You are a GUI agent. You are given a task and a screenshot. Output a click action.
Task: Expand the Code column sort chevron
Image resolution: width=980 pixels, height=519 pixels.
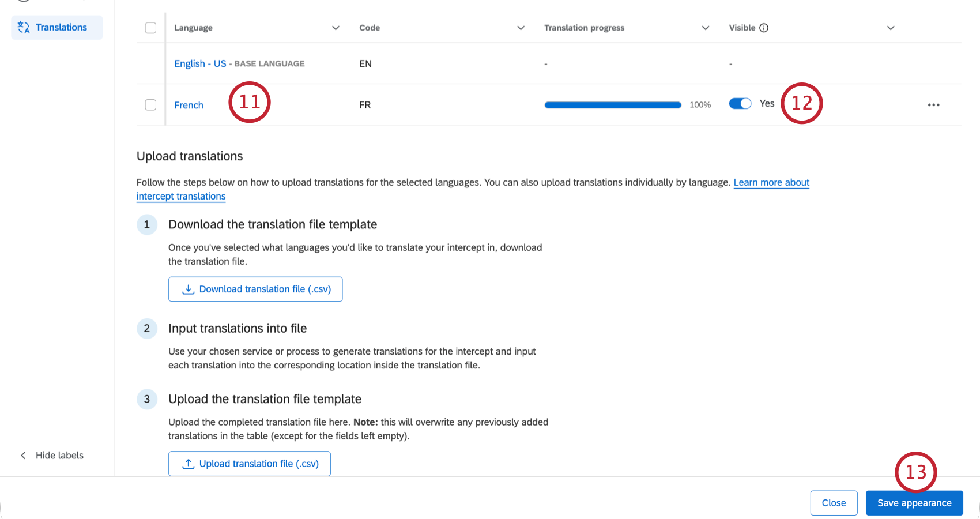pyautogui.click(x=521, y=28)
